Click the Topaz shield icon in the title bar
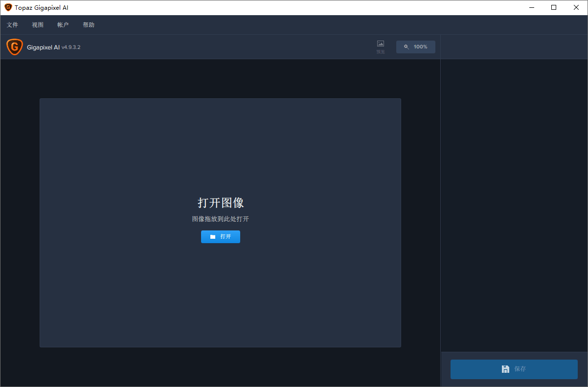 coord(7,7)
